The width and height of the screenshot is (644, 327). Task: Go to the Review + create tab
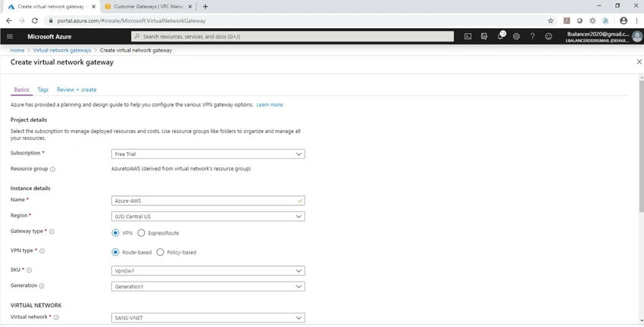point(77,89)
